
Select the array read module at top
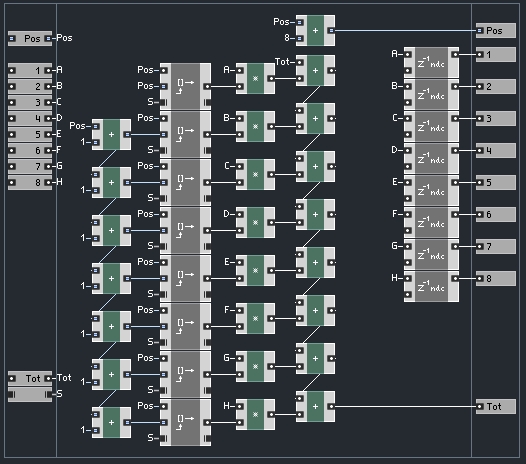tap(186, 87)
